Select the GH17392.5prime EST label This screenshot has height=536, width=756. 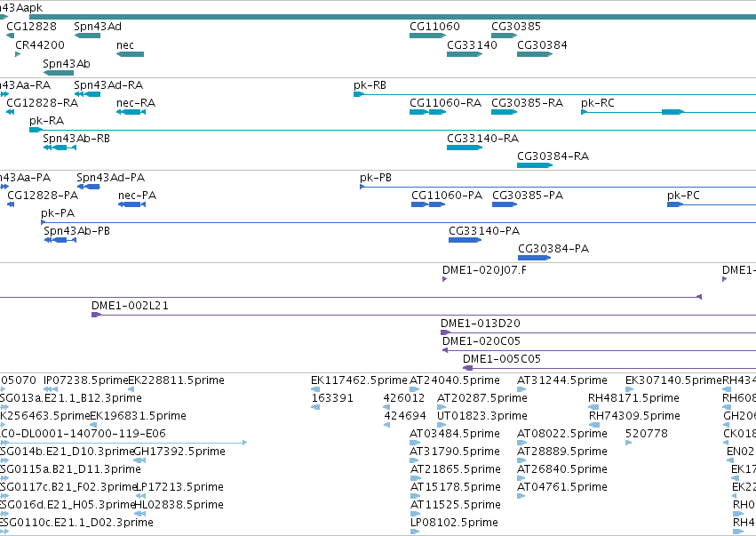point(179,452)
